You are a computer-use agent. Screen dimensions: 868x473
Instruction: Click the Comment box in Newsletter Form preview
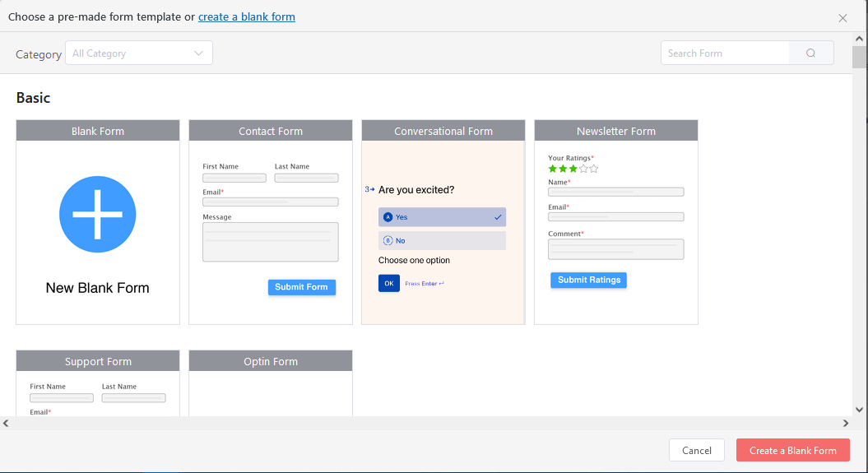tap(616, 249)
